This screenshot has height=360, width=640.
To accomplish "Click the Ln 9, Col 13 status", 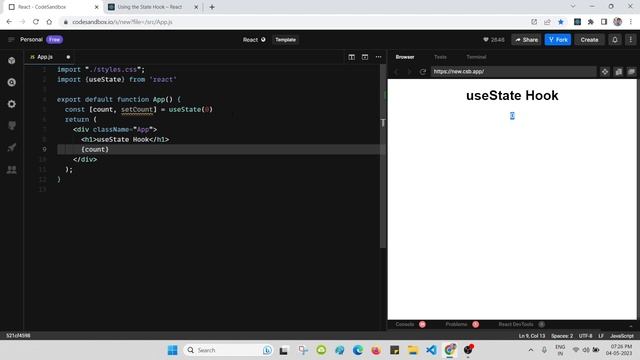I will pyautogui.click(x=531, y=336).
